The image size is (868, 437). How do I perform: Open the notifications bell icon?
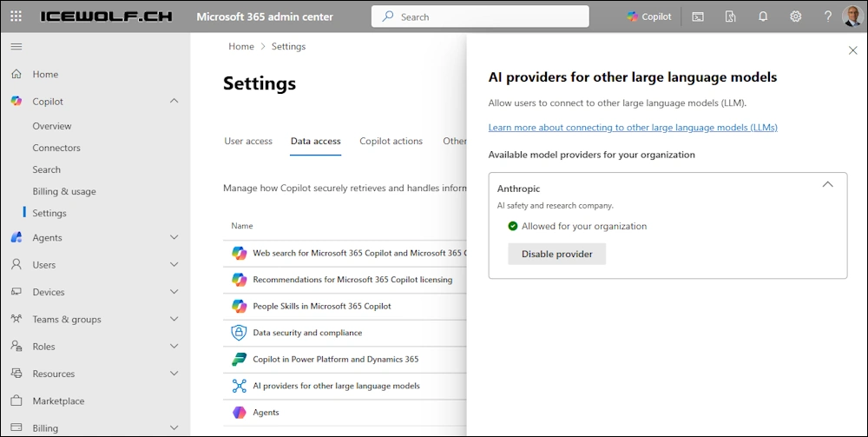tap(763, 17)
